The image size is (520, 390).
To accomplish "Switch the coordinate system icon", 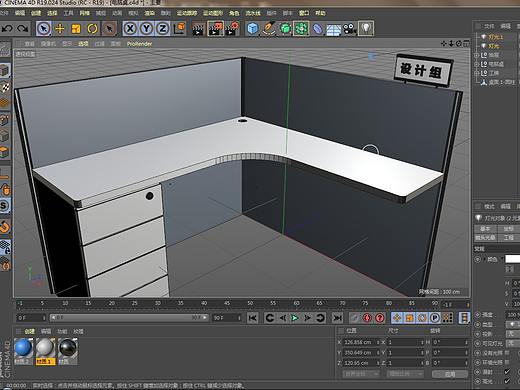I will [180, 29].
